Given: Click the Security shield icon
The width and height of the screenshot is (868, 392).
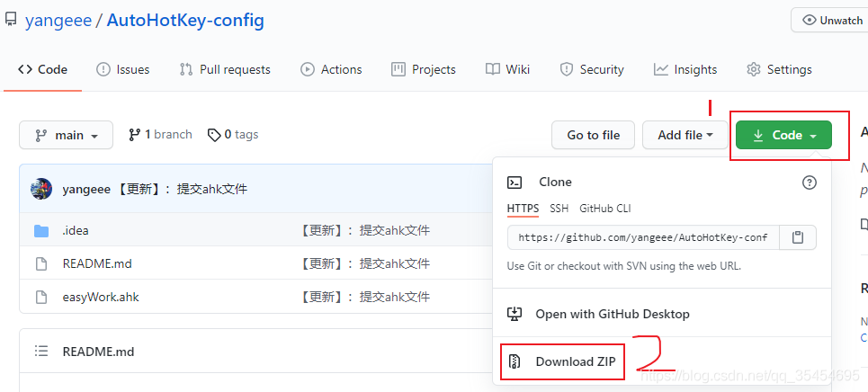Looking at the screenshot, I should coord(567,70).
